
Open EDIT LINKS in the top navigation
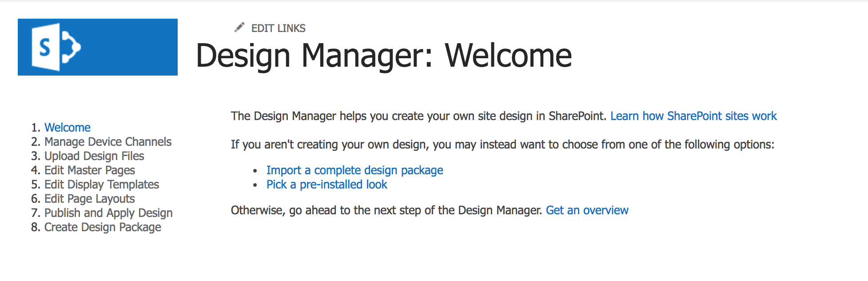pyautogui.click(x=278, y=28)
